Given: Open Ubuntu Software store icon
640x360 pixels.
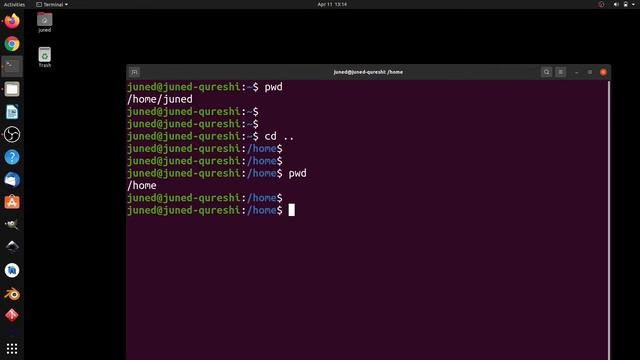Looking at the screenshot, I should pyautogui.click(x=12, y=202).
